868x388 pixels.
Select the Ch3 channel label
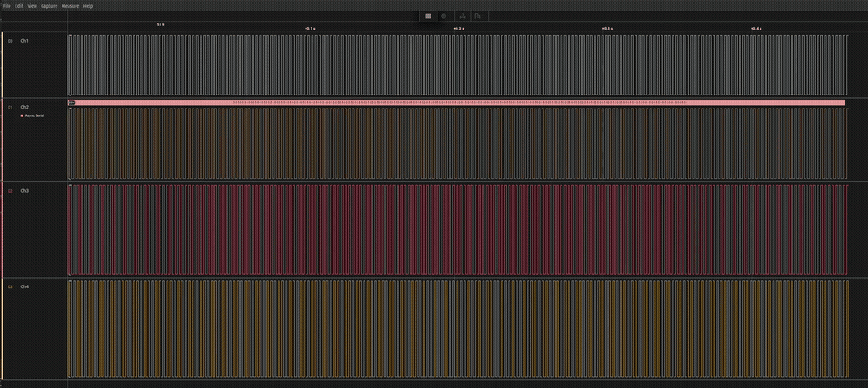(x=24, y=190)
